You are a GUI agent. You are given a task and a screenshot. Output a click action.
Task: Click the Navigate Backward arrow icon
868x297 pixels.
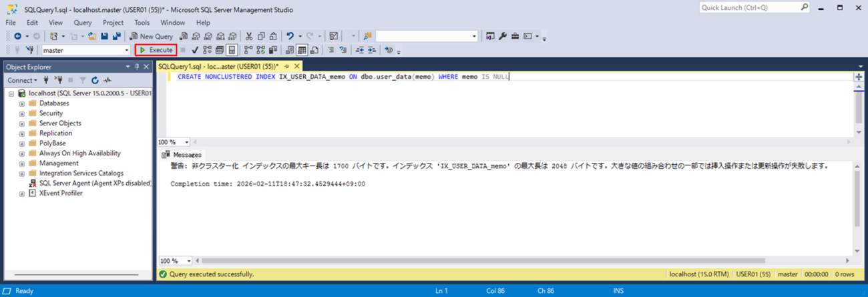pyautogui.click(x=17, y=36)
